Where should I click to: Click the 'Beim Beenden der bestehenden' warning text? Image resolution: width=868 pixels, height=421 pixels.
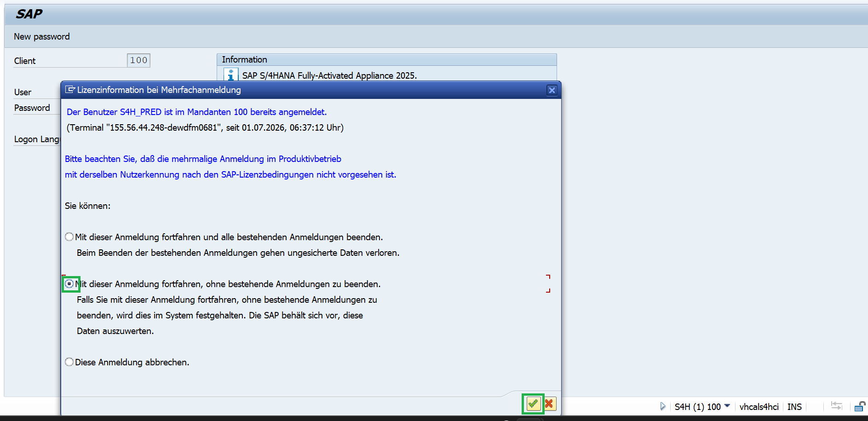pos(238,253)
